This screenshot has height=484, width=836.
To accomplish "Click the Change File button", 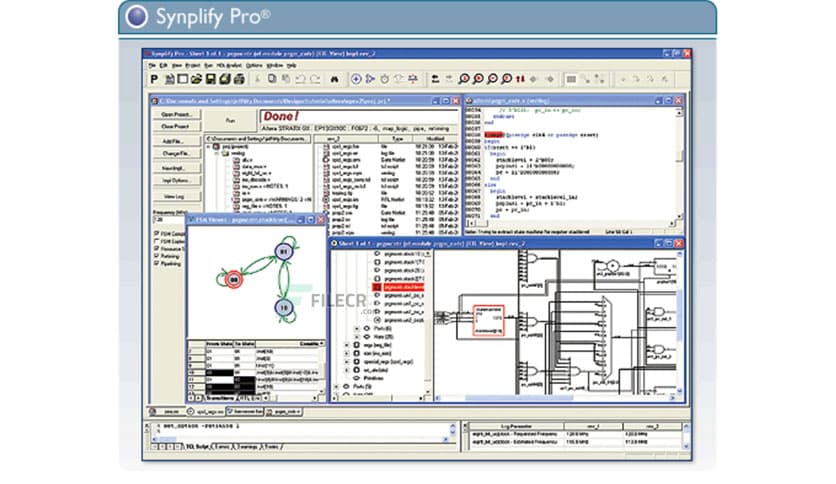I will point(176,154).
